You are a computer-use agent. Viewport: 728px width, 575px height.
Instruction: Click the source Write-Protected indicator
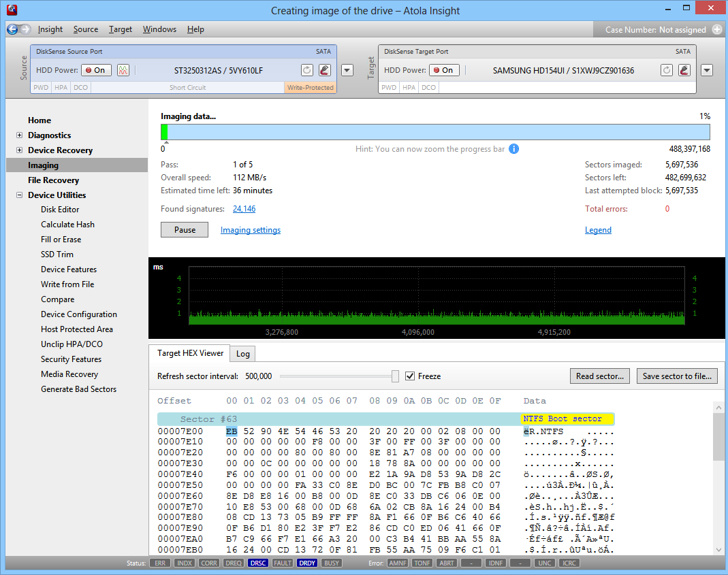[310, 87]
